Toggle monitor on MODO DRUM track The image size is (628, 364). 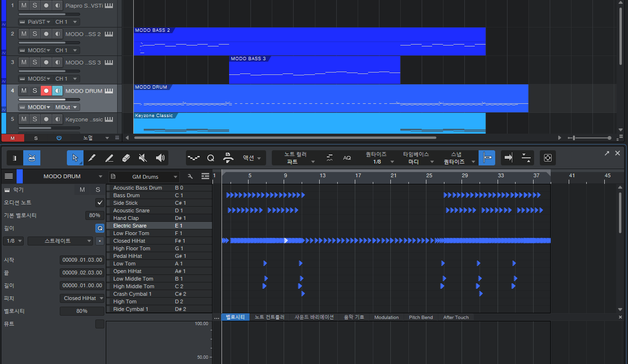click(57, 91)
